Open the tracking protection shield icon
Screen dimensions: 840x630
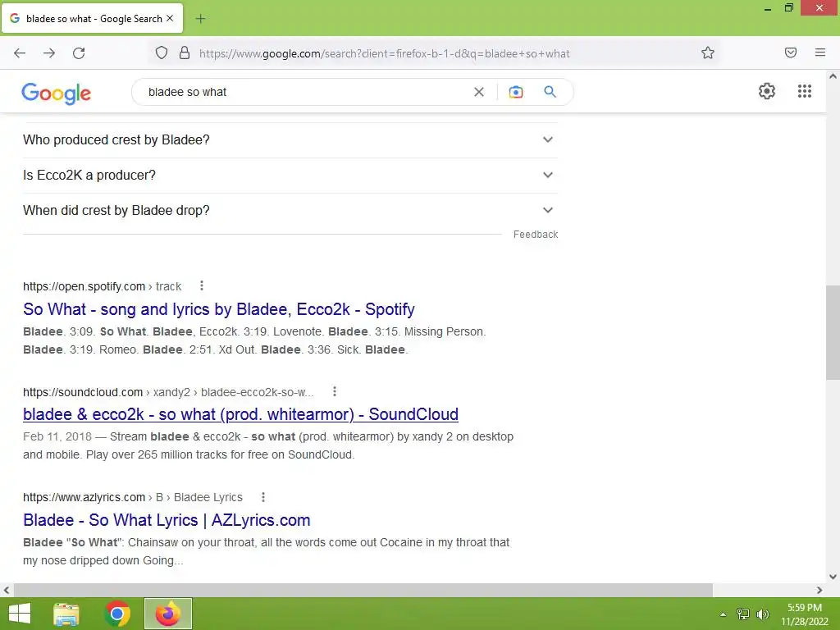(162, 52)
